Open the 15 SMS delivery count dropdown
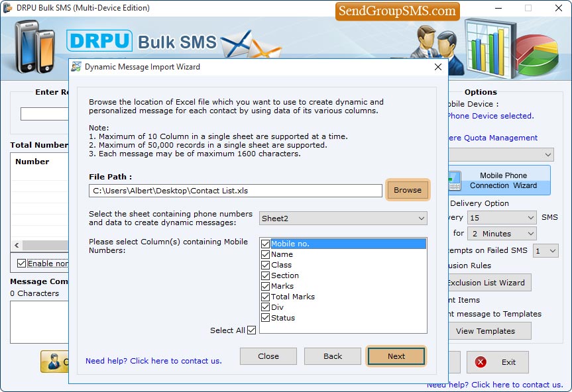572x392 pixels. pyautogui.click(x=501, y=218)
